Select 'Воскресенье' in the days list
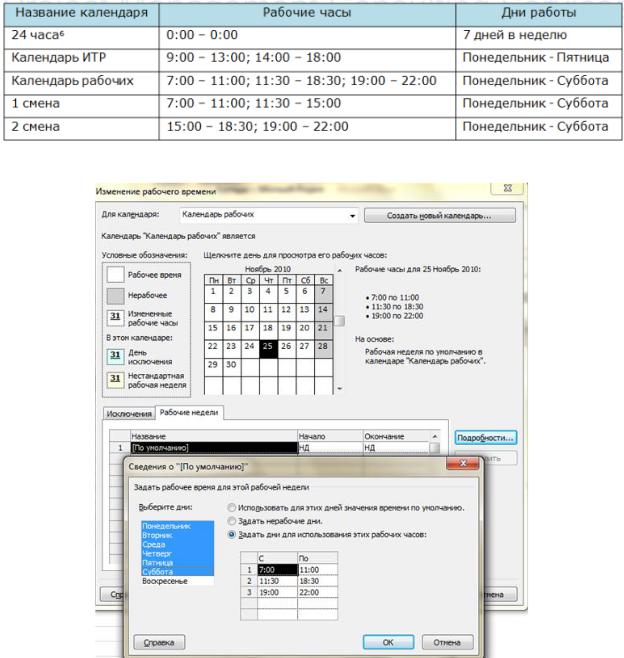The width and height of the screenshot is (624, 658). coord(178,581)
